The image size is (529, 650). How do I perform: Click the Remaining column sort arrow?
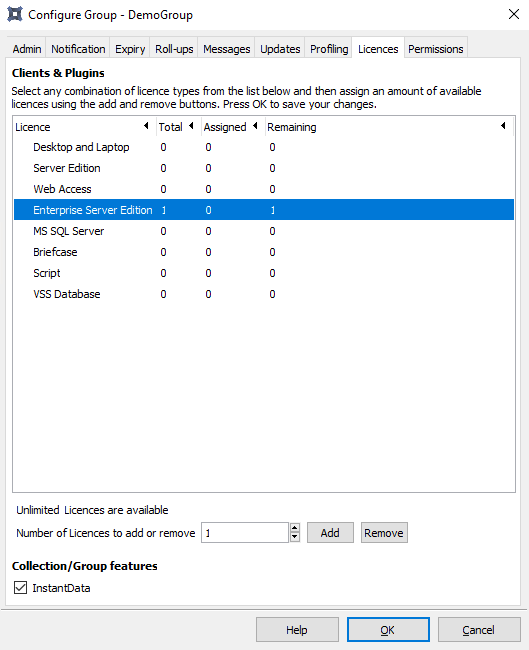tap(503, 126)
